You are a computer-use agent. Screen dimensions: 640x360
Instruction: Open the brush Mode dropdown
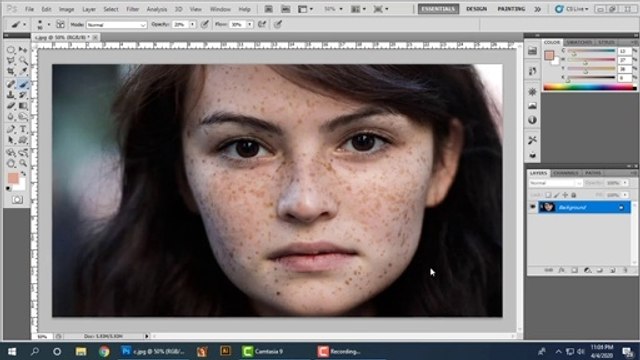[x=116, y=25]
